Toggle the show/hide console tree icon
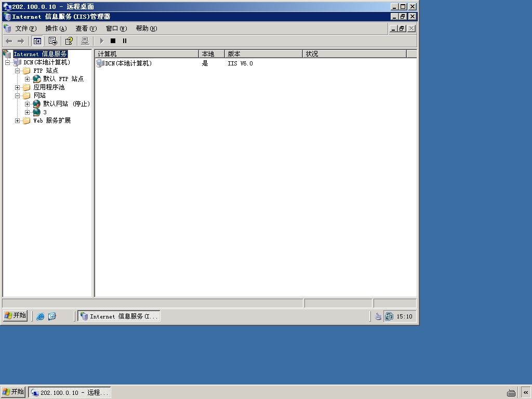 pyautogui.click(x=37, y=41)
